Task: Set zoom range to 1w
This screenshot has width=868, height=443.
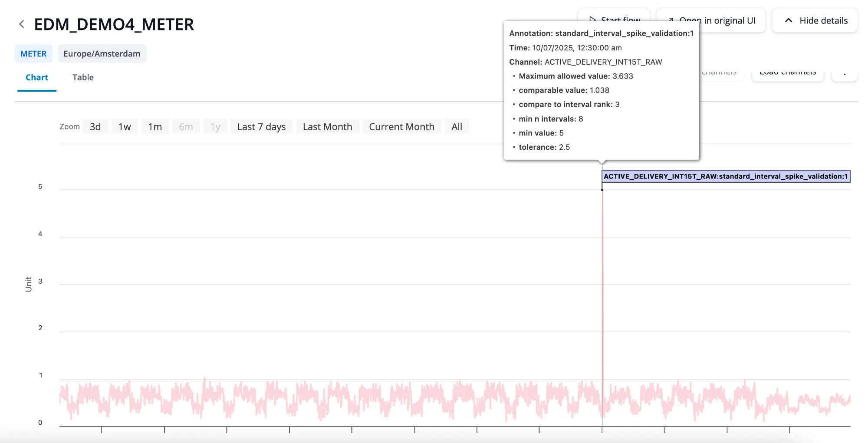Action: pyautogui.click(x=125, y=127)
